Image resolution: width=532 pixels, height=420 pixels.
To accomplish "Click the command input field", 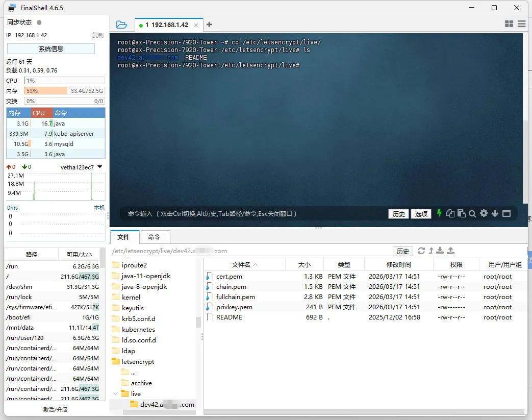I will coord(255,213).
